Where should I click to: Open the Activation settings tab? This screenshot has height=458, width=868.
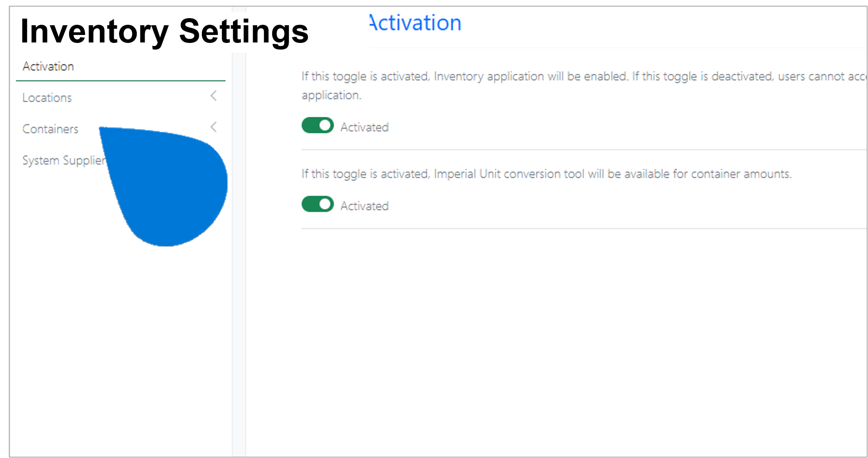click(x=48, y=66)
